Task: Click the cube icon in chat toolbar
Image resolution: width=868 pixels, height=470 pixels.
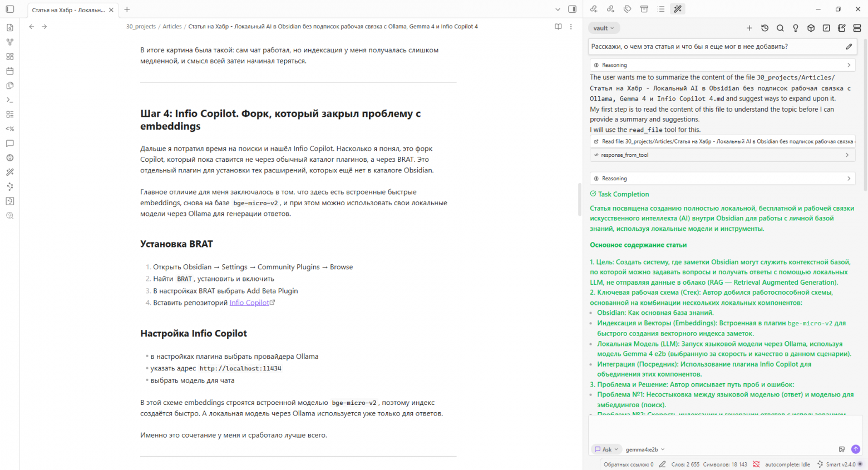Action: 811,28
